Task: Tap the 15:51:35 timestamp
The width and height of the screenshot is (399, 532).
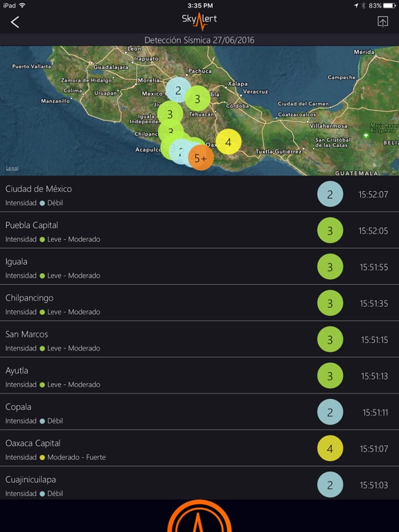Action: click(x=374, y=303)
